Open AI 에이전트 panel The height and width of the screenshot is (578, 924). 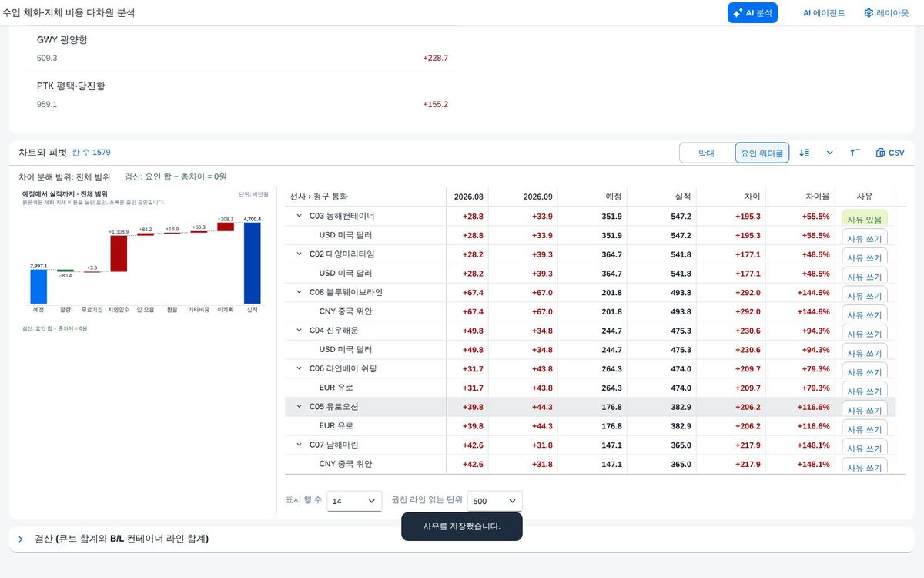(x=824, y=13)
